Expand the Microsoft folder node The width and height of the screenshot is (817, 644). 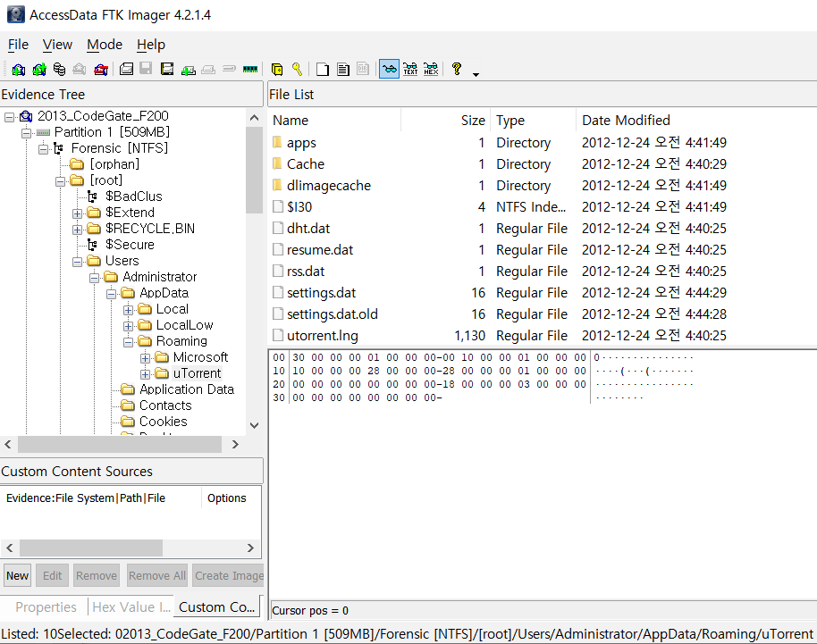coord(146,358)
